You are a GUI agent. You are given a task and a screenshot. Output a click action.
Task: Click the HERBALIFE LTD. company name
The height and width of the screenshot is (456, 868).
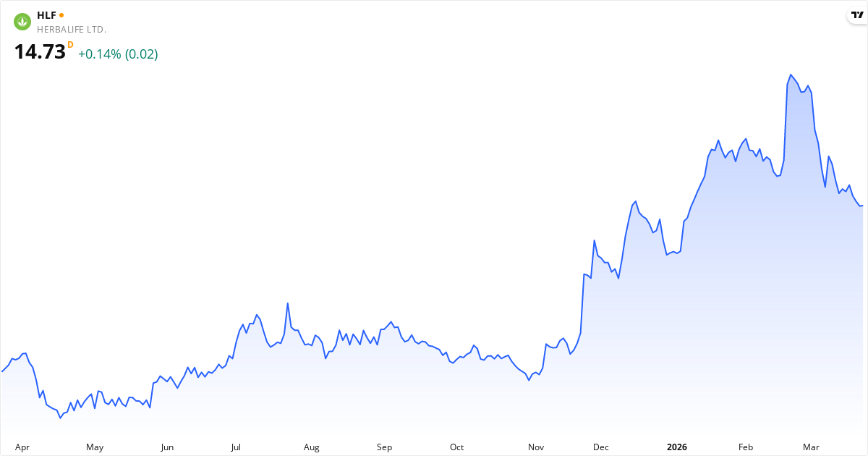click(72, 30)
